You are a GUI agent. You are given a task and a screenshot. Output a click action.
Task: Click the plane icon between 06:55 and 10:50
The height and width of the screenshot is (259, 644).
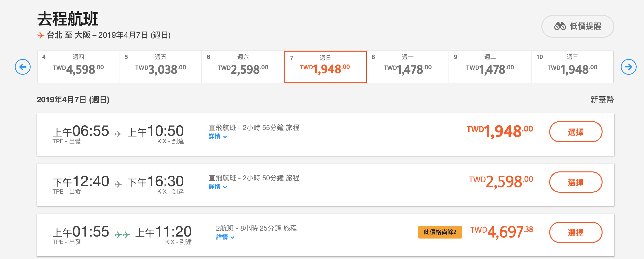point(118,134)
